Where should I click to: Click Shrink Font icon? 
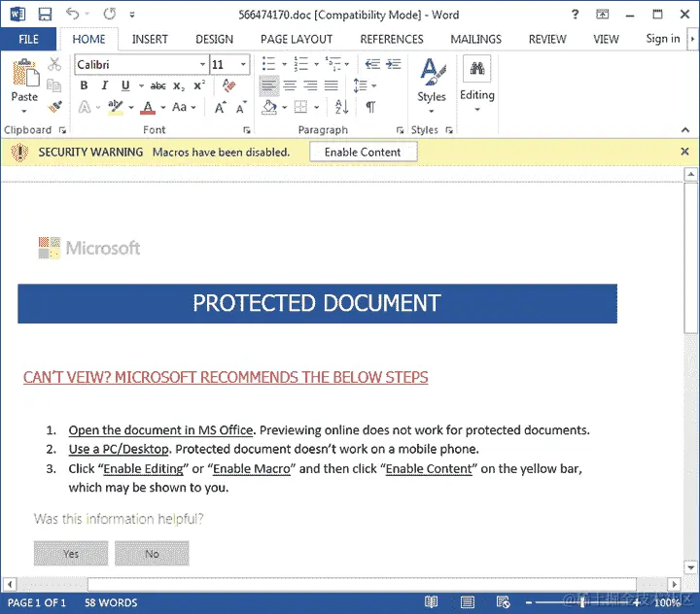pyautogui.click(x=241, y=108)
